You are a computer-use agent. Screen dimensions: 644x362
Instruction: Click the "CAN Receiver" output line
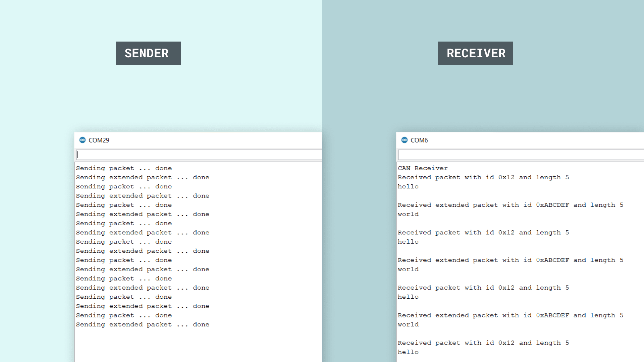(423, 168)
